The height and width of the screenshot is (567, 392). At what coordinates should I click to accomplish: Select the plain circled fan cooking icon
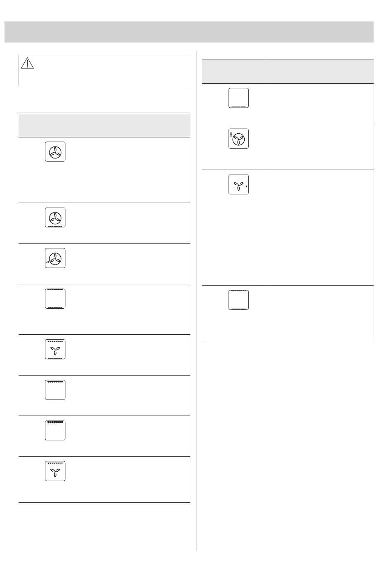click(x=55, y=151)
